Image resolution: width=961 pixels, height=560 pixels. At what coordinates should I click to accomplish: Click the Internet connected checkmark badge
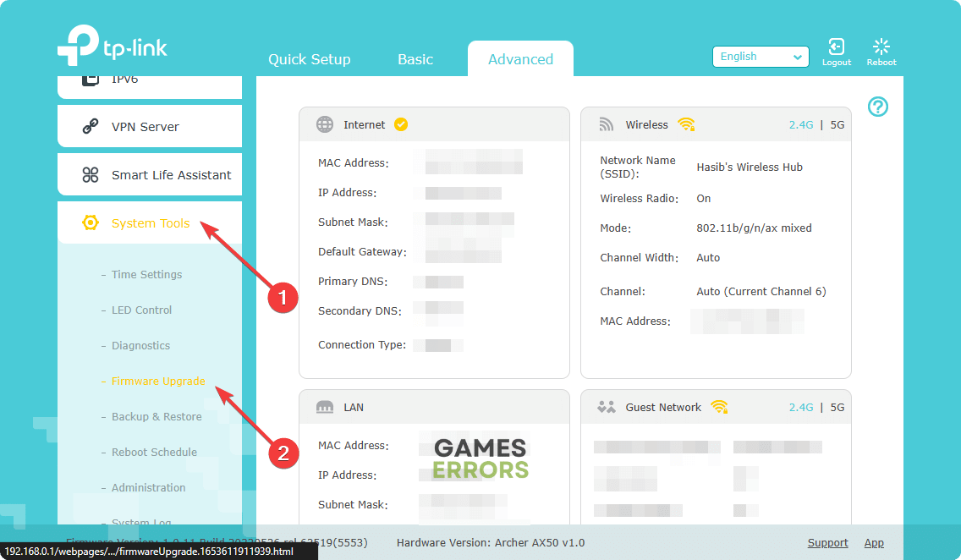[401, 124]
